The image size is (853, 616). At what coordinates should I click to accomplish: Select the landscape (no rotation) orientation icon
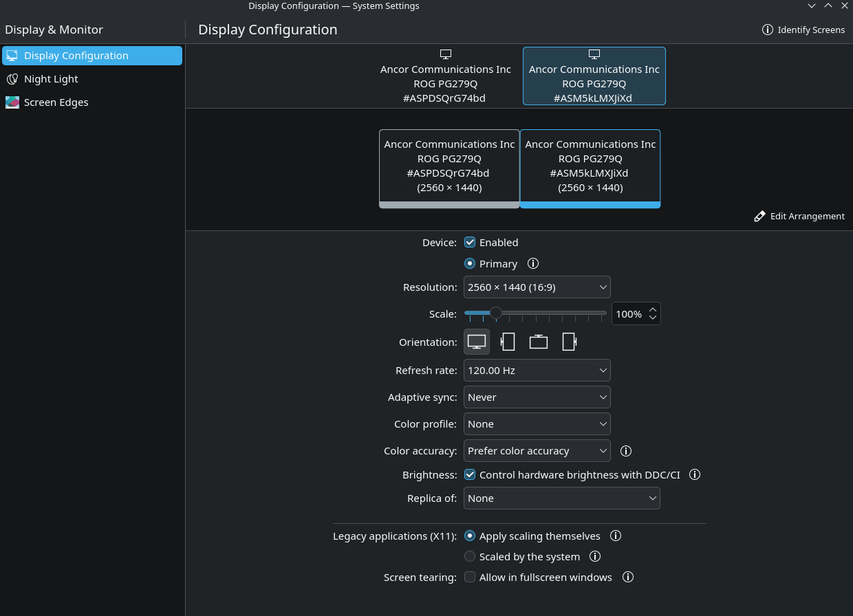coord(477,342)
